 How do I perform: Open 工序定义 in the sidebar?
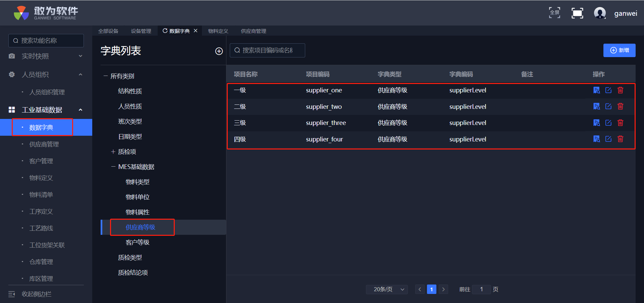pyautogui.click(x=41, y=211)
